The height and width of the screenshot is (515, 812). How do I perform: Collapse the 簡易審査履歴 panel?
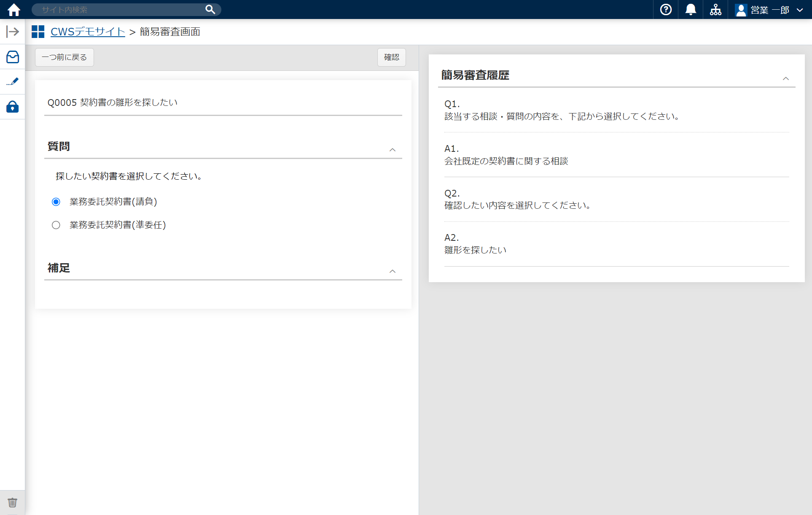click(785, 78)
